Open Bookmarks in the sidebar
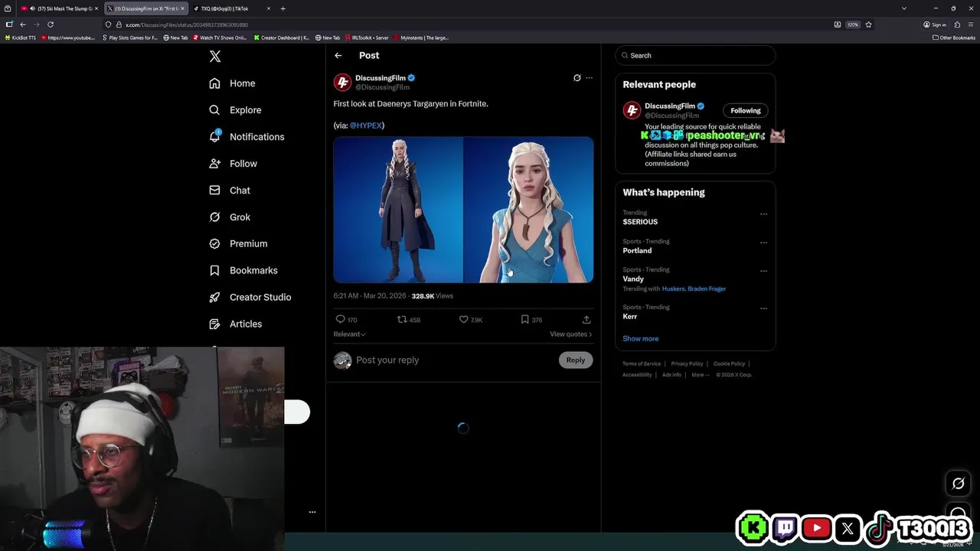The height and width of the screenshot is (551, 980). coord(243,271)
